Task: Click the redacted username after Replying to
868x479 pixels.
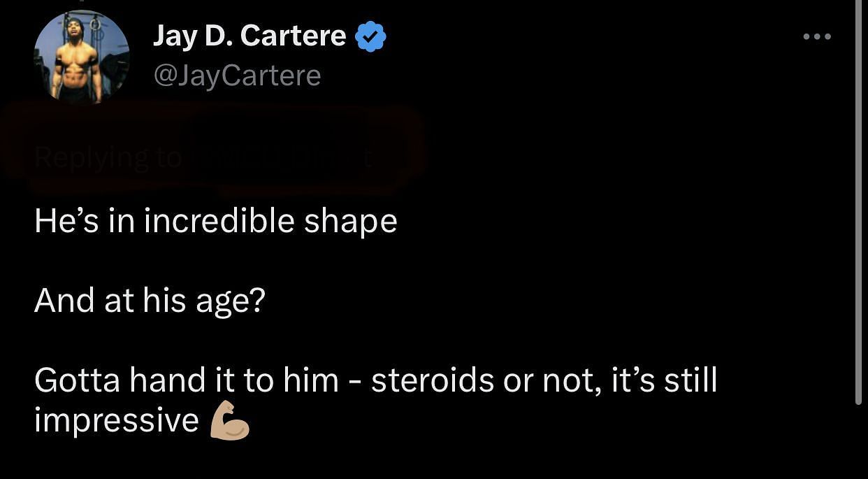Action: [x=280, y=158]
